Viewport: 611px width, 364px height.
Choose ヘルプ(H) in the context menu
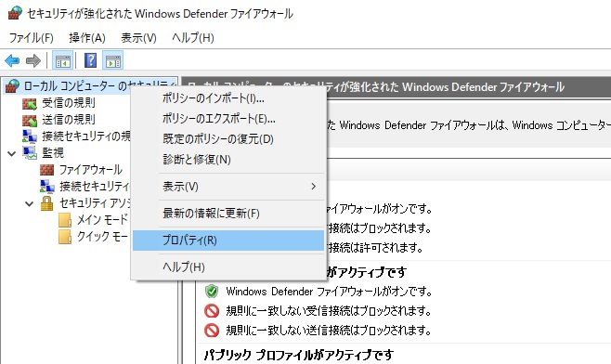click(228, 266)
